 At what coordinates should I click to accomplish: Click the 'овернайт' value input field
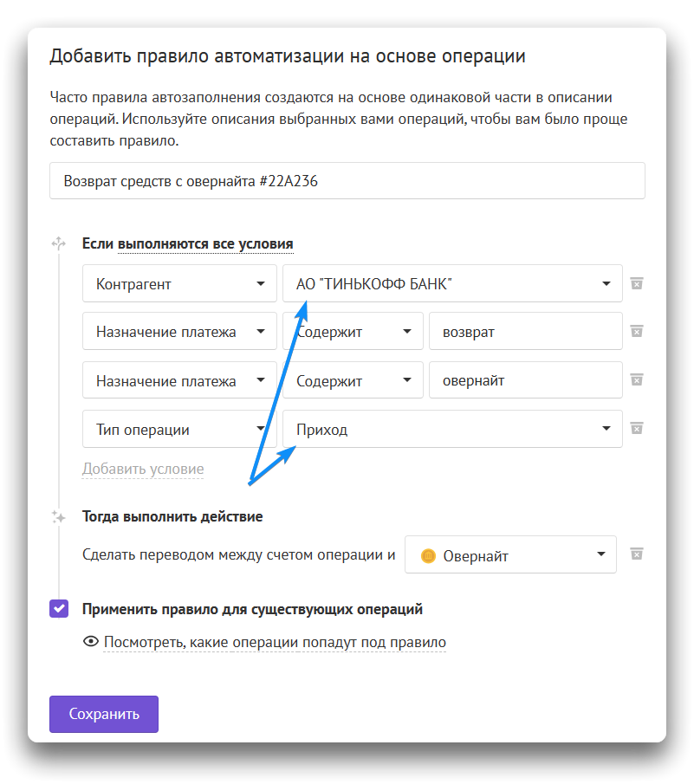pos(525,380)
